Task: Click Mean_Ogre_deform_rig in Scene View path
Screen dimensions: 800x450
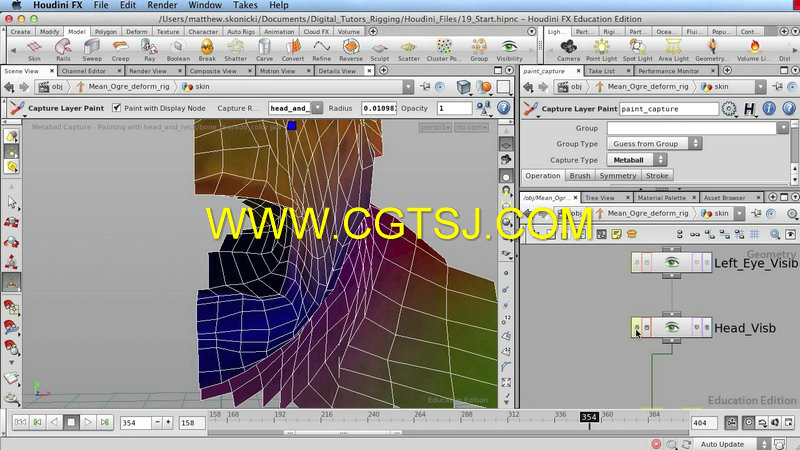Action: click(x=129, y=87)
